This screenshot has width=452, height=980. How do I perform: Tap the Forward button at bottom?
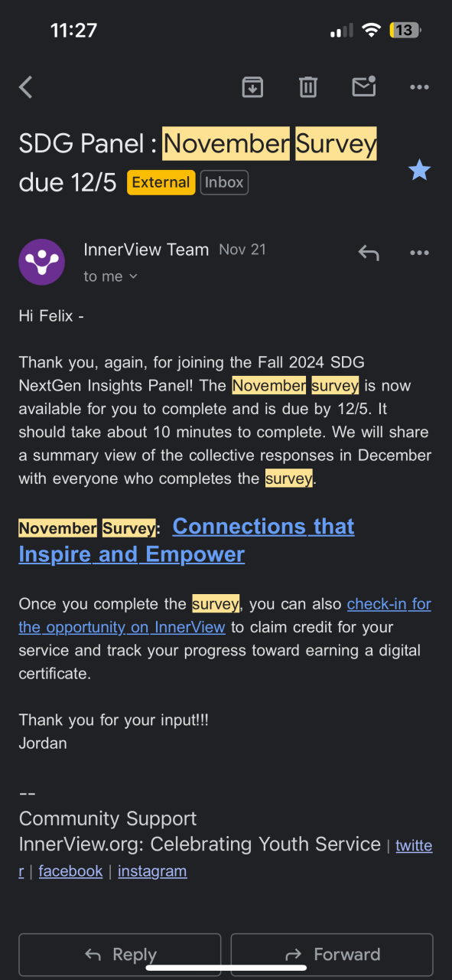pyautogui.click(x=332, y=955)
